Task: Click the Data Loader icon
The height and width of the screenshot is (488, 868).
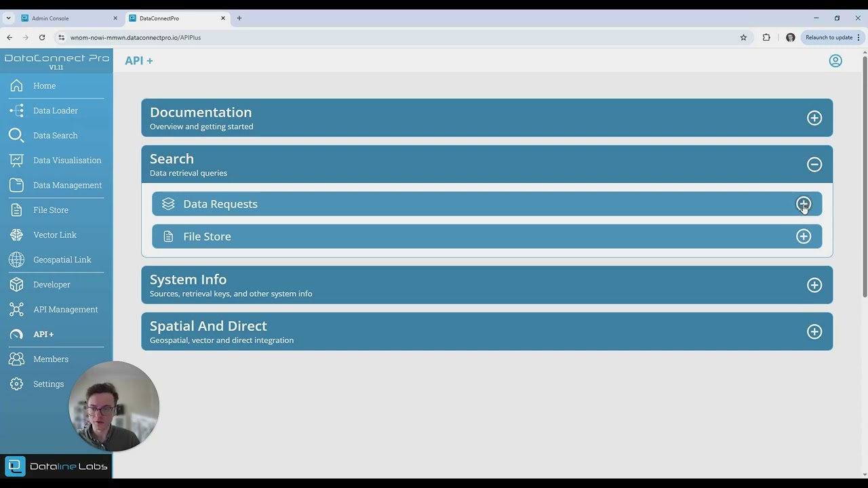Action: pyautogui.click(x=16, y=110)
